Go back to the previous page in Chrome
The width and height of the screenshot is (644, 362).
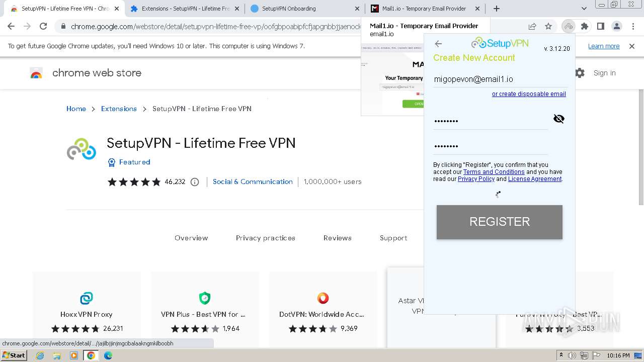point(11,27)
